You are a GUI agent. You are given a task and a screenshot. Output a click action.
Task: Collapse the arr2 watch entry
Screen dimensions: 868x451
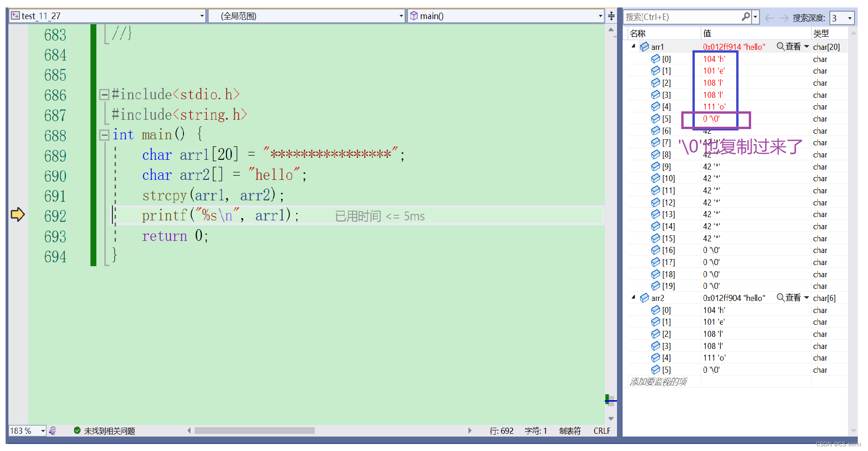pyautogui.click(x=633, y=297)
